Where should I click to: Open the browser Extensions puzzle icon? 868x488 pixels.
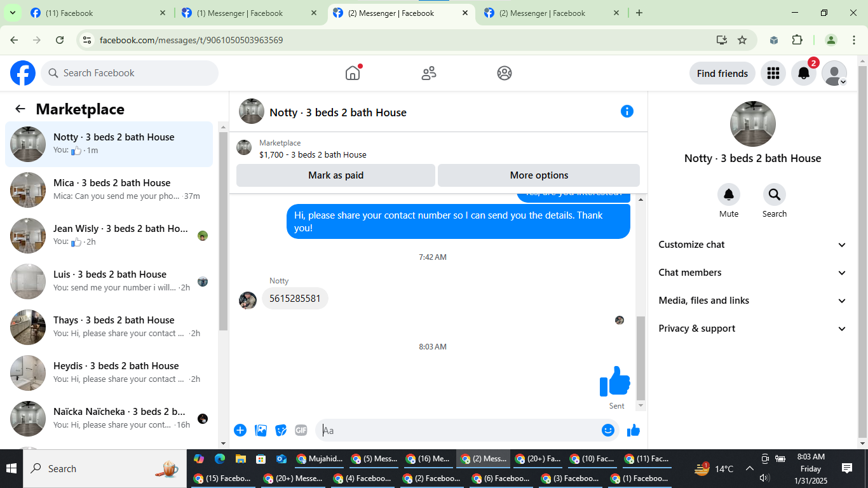click(x=797, y=40)
